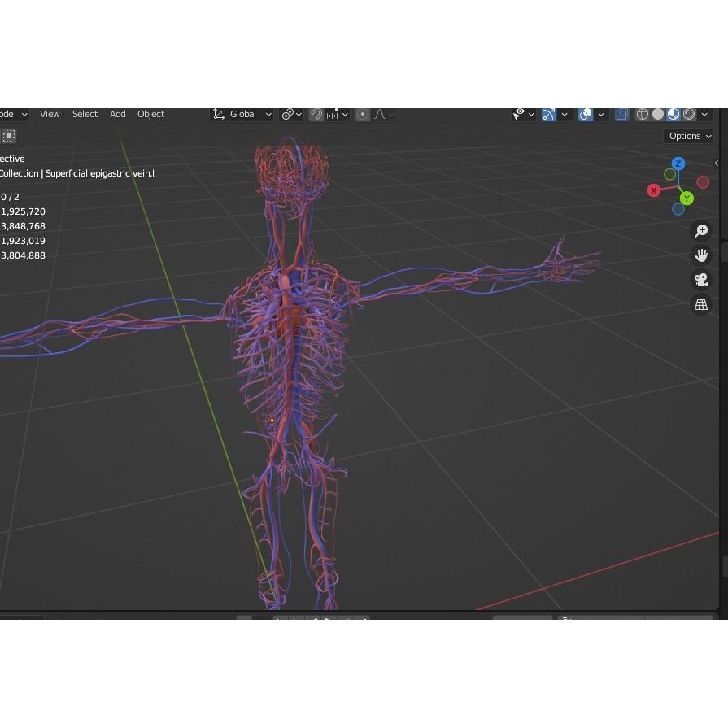Toggle perspective with the grid icon in the sidebar

click(x=700, y=304)
